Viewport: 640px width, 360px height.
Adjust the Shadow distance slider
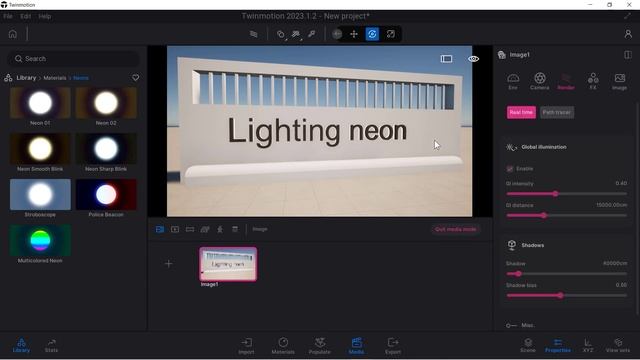(567, 274)
